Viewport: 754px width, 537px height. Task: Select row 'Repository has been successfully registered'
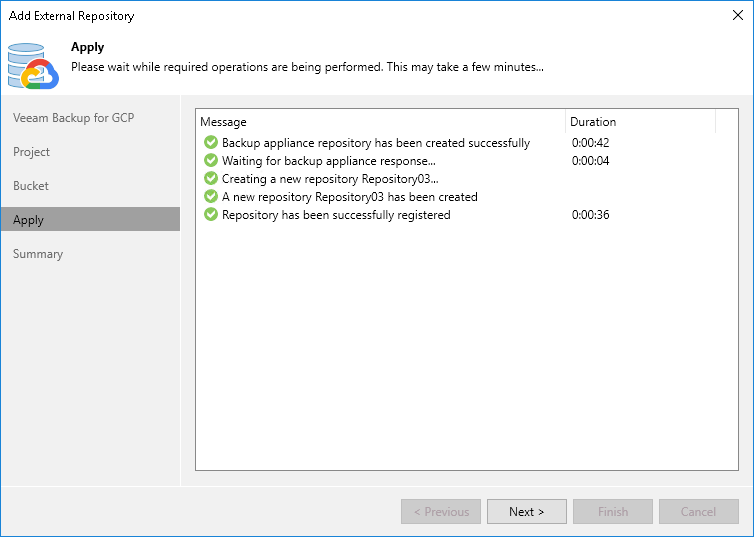pyautogui.click(x=466, y=214)
